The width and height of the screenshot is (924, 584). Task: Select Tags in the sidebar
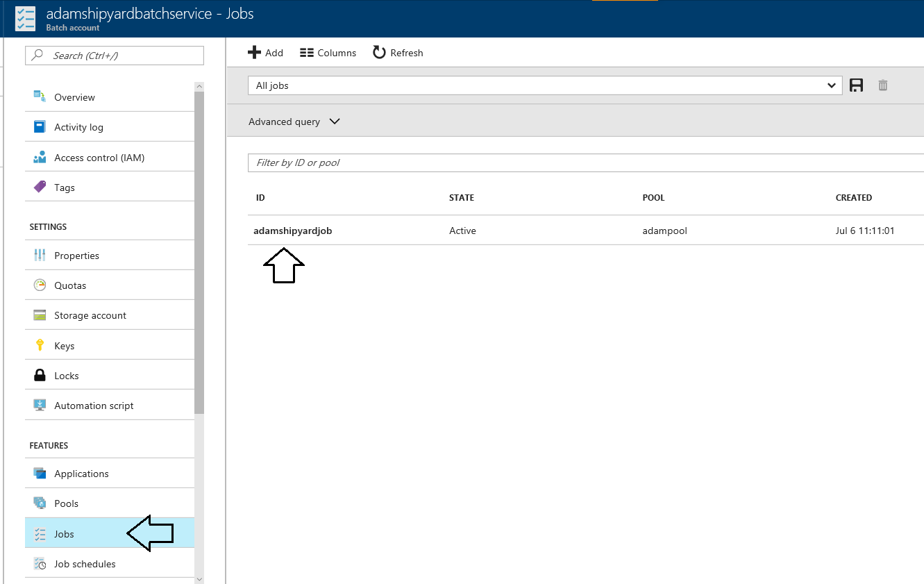tap(110, 187)
